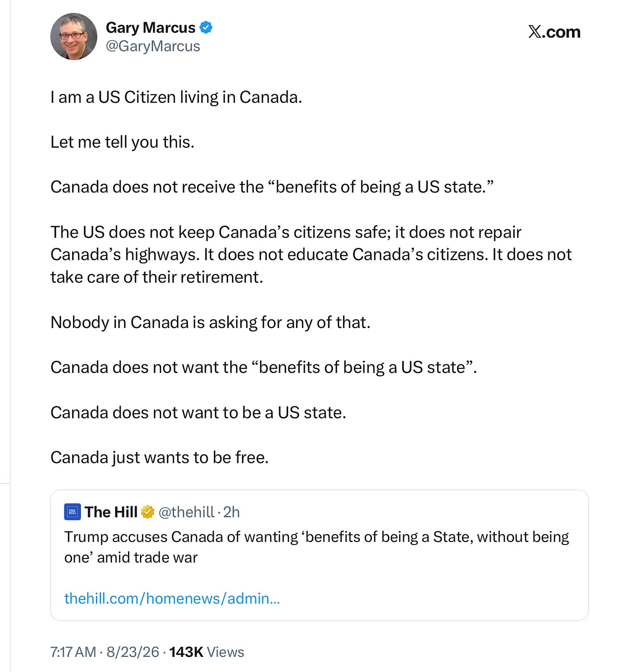Click the "Nobody in Canada is asking" sentence
629x672 pixels.
210,322
